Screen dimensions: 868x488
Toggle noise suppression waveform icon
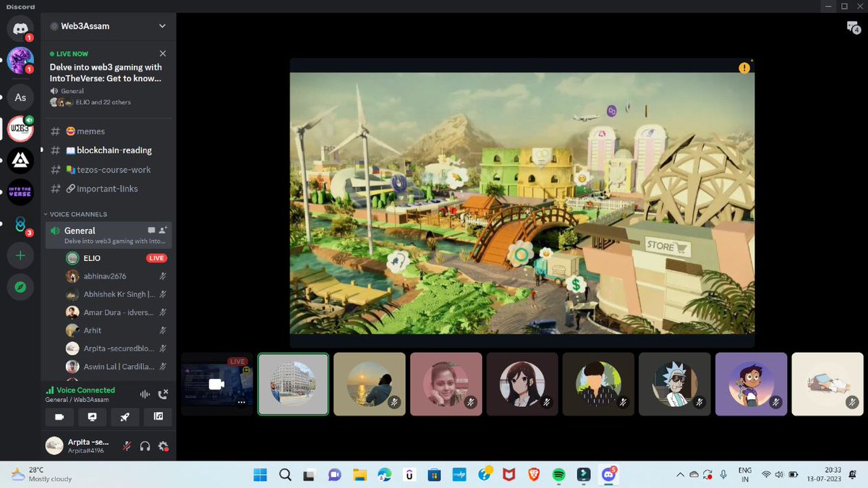tap(145, 394)
